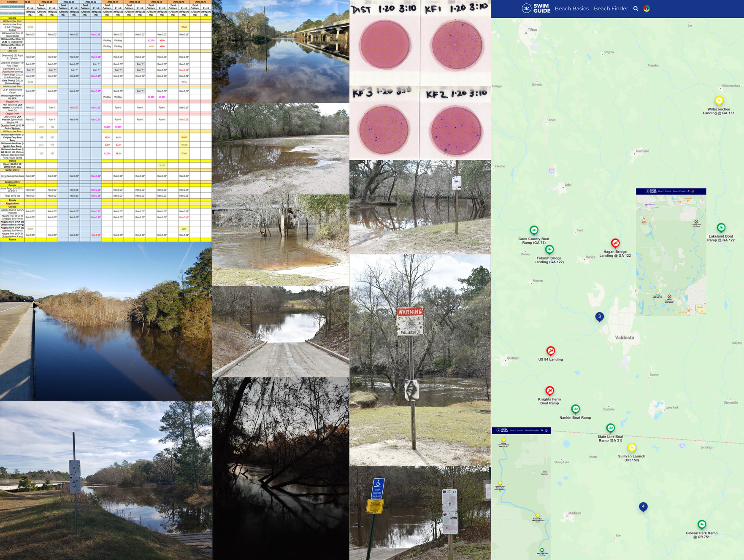Open the handicap ramp sign photo

coord(420,513)
